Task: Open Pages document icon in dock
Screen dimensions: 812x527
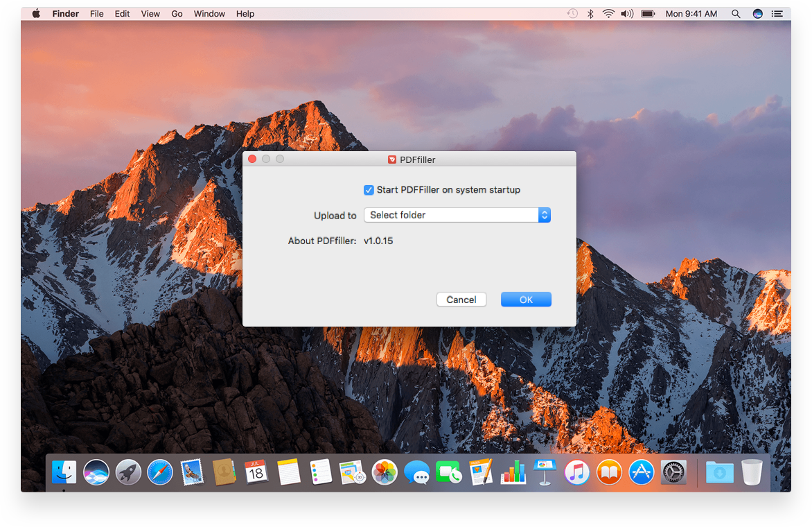Action: click(481, 472)
